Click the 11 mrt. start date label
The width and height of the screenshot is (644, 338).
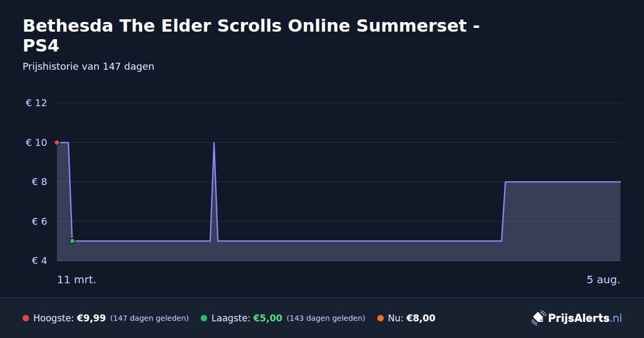(77, 280)
